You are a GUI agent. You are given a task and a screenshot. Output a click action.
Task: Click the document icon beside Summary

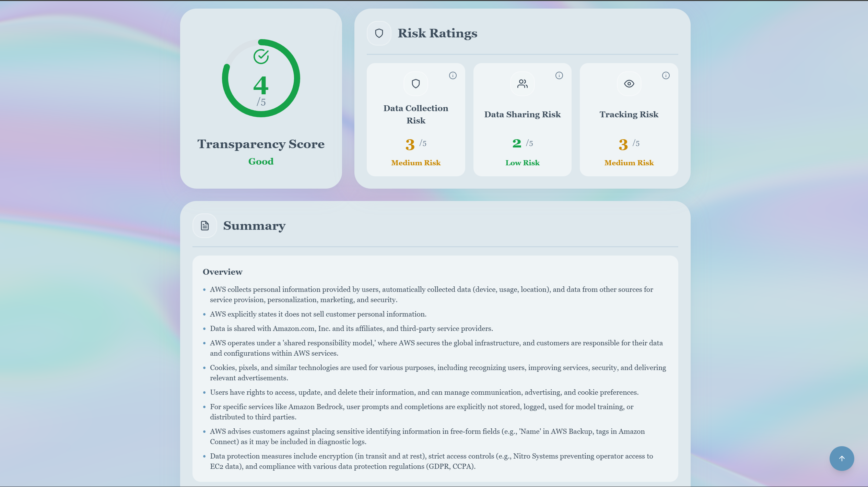click(x=205, y=226)
